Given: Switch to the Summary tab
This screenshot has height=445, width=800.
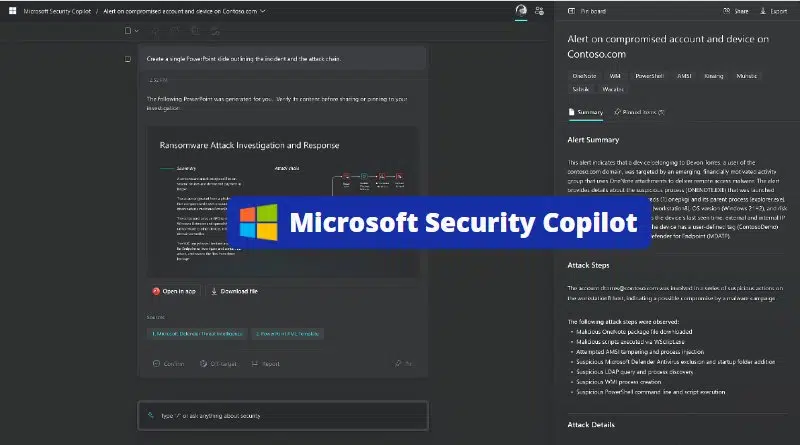Looking at the screenshot, I should click(586, 112).
